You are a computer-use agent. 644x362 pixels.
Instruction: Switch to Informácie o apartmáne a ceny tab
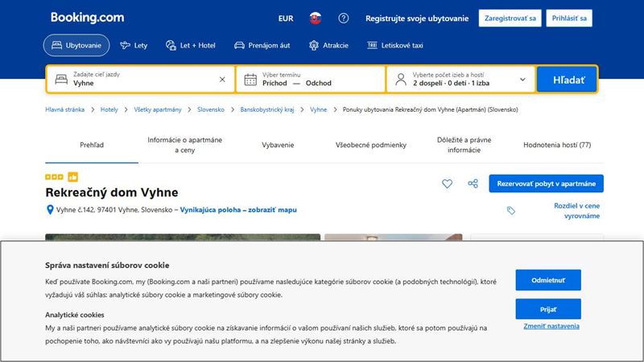[185, 145]
